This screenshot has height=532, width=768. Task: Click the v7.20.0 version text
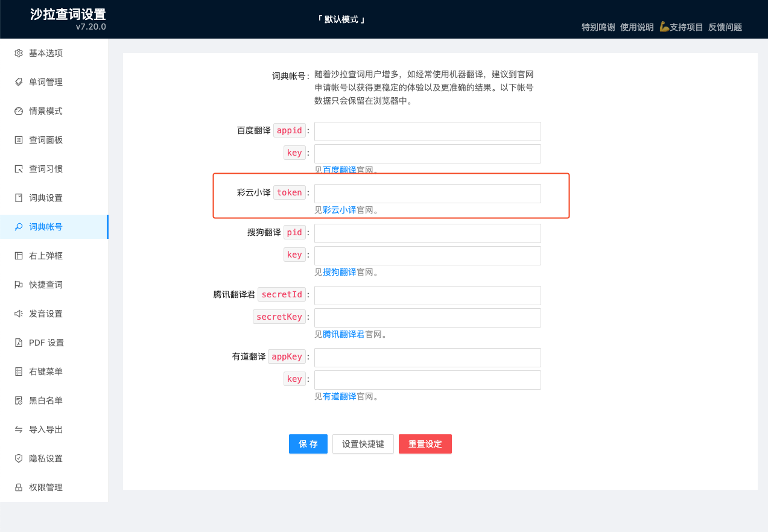click(x=91, y=27)
